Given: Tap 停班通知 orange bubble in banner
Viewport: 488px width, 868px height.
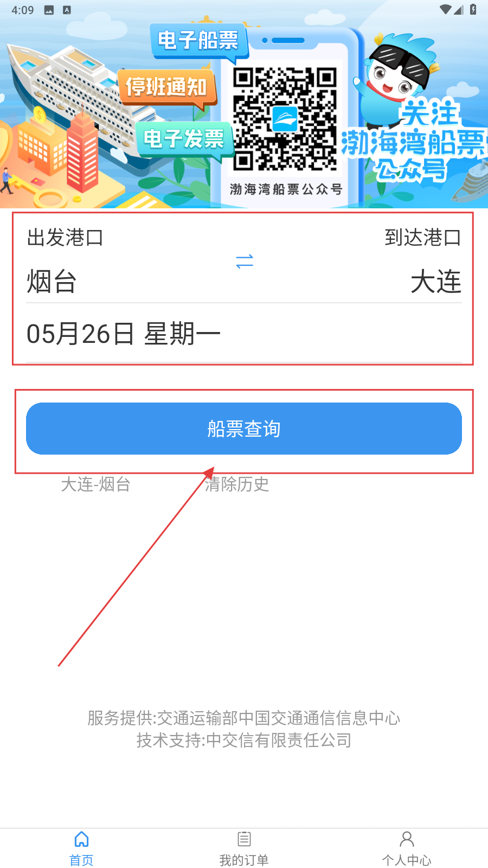Looking at the screenshot, I should coord(167,87).
